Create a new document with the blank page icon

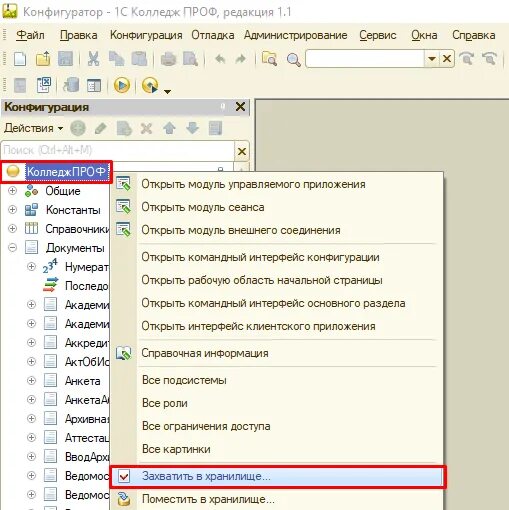[x=20, y=59]
